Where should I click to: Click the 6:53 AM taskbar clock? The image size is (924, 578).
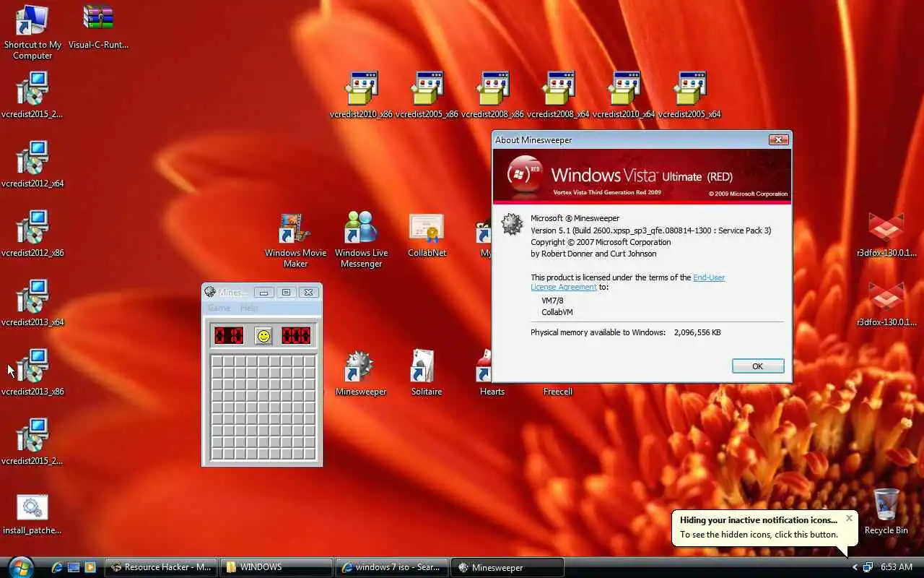tap(897, 567)
